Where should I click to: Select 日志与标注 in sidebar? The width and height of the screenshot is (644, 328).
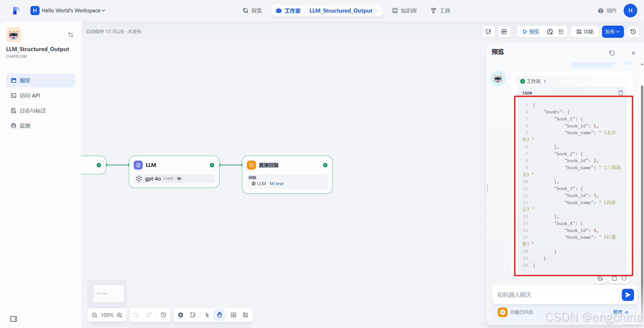[x=33, y=111]
